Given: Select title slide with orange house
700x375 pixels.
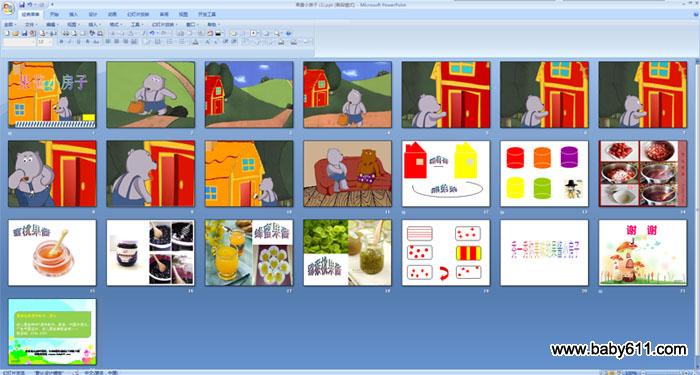Looking at the screenshot, I should (x=52, y=95).
